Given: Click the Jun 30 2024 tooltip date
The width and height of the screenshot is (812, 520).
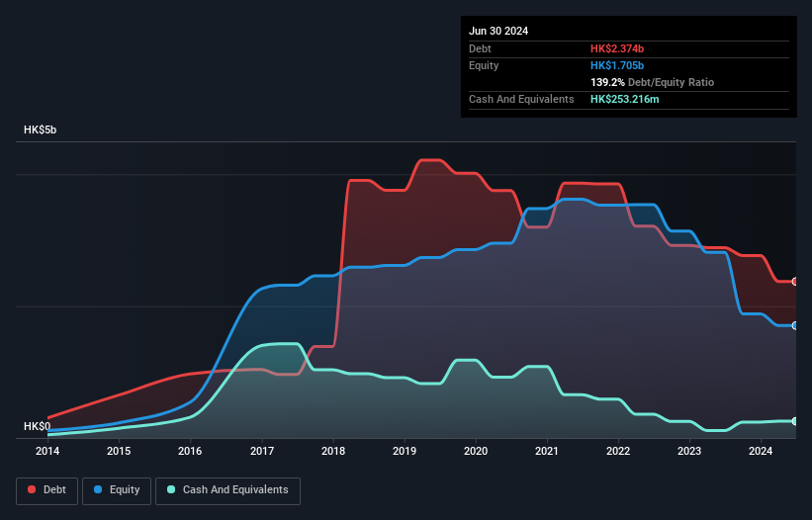Looking at the screenshot, I should [498, 31].
